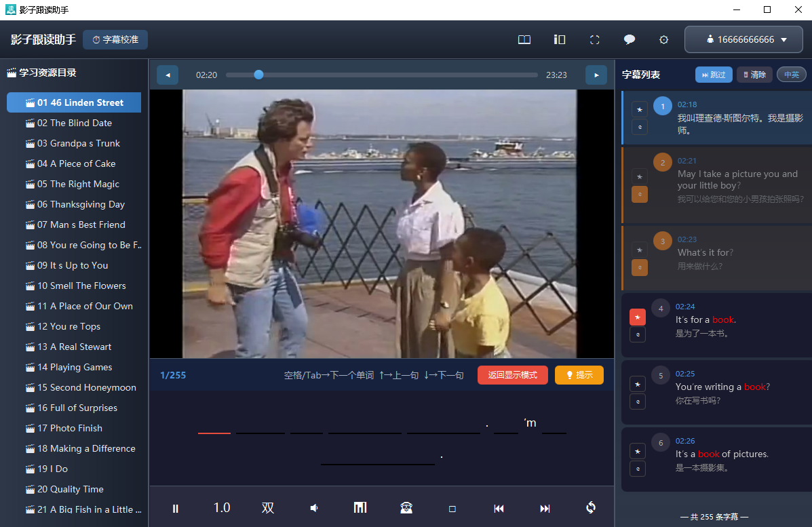The image size is (812, 527).
Task: Jump to next sentence with skip-forward icon
Action: coord(545,509)
